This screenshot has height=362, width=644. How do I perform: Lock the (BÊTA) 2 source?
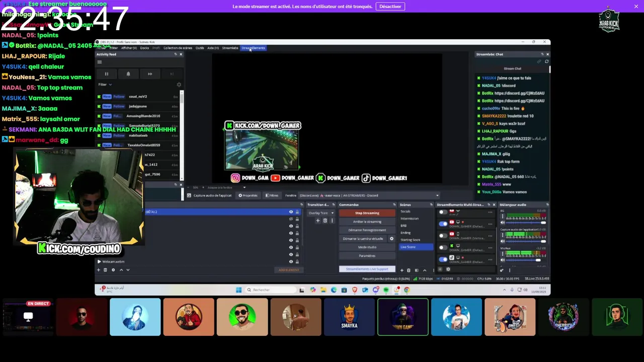click(297, 212)
